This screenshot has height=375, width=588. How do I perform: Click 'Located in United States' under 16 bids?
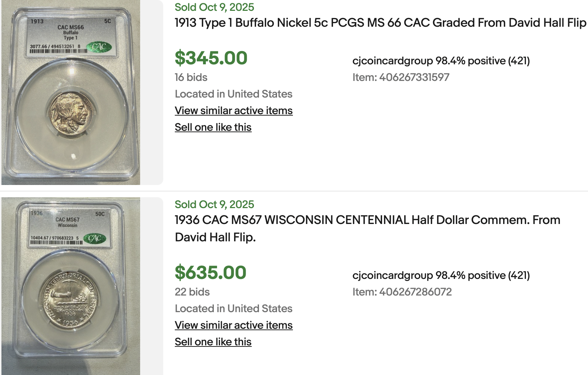(x=234, y=94)
